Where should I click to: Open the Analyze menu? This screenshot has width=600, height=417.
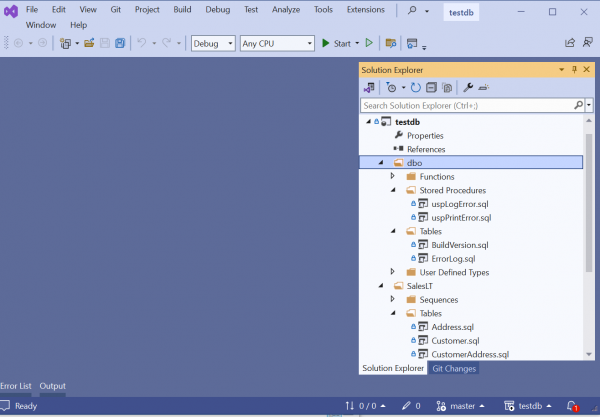[286, 10]
